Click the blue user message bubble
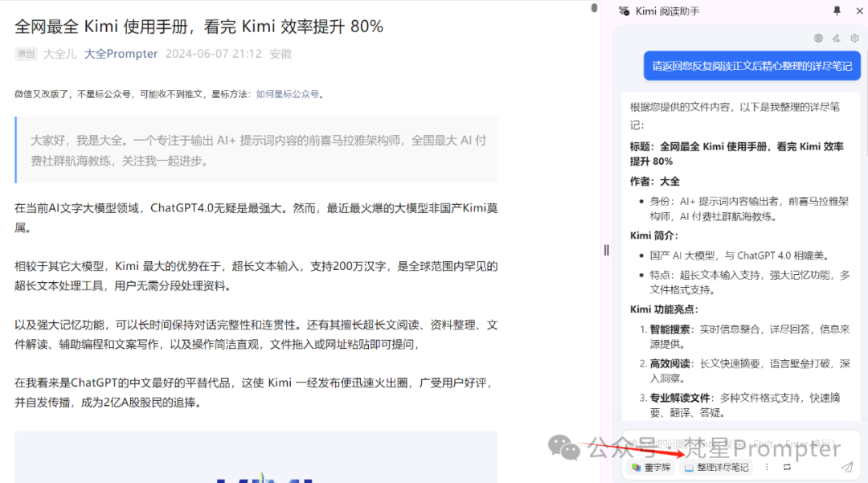Screen dimensions: 868x483 point(752,67)
